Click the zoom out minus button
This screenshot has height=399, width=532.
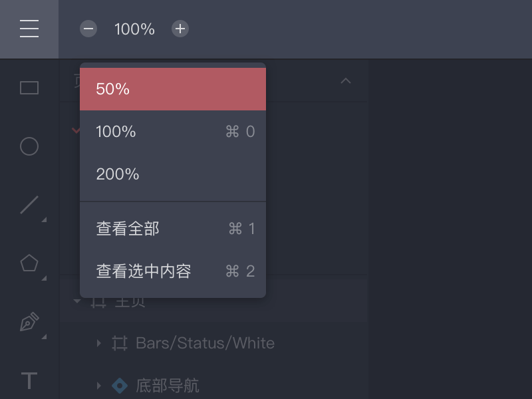88,29
